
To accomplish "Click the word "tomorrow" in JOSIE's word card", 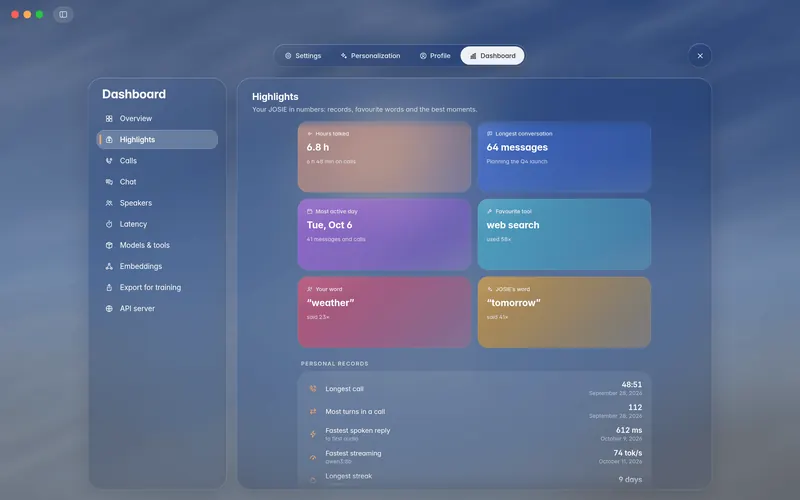I will tap(513, 303).
